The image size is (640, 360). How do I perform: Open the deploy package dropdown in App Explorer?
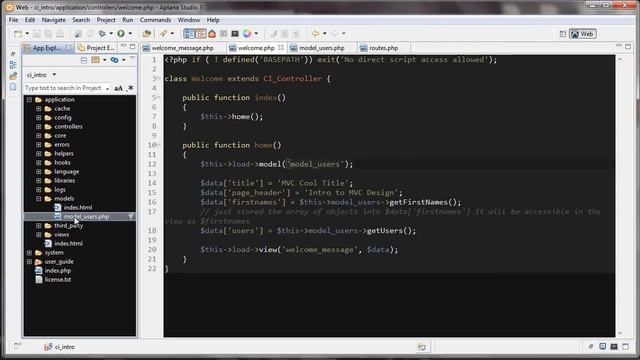[104, 60]
